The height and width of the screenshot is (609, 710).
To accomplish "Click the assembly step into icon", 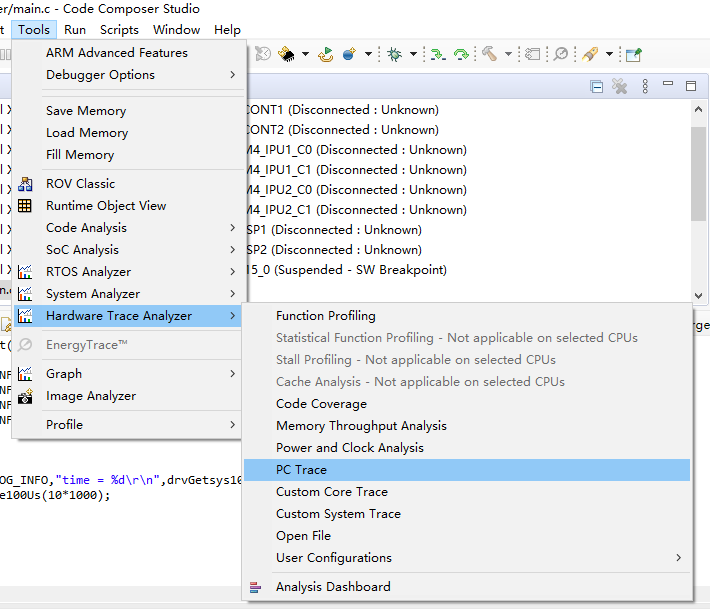I will tap(437, 54).
